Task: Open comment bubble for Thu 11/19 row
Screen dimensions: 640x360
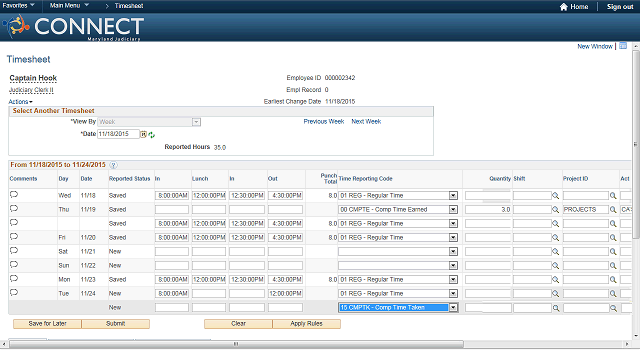Action: (14, 209)
